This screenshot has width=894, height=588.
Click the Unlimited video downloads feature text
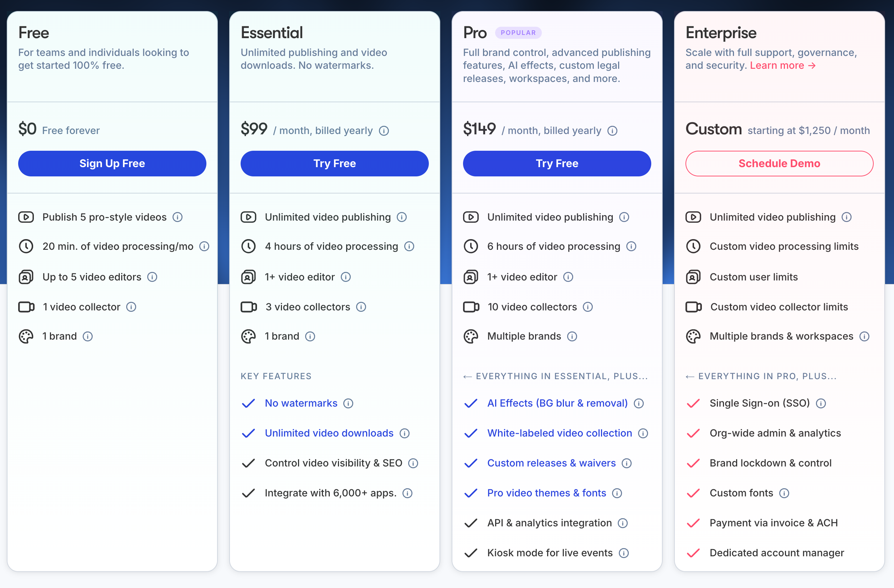[x=329, y=433]
